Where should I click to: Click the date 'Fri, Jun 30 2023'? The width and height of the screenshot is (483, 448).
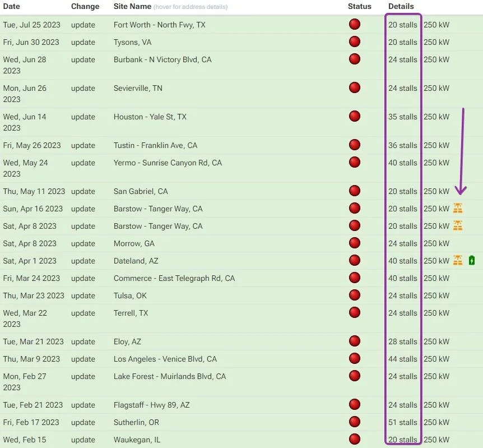pos(31,42)
